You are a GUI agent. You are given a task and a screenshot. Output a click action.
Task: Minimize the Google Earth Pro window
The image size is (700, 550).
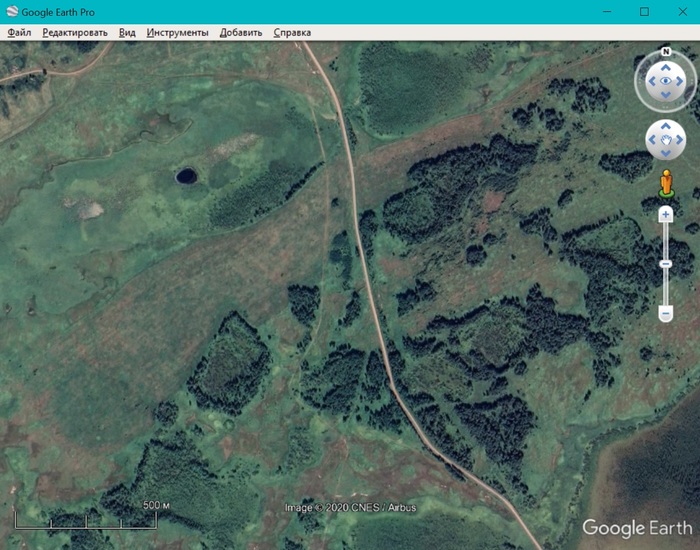click(607, 12)
